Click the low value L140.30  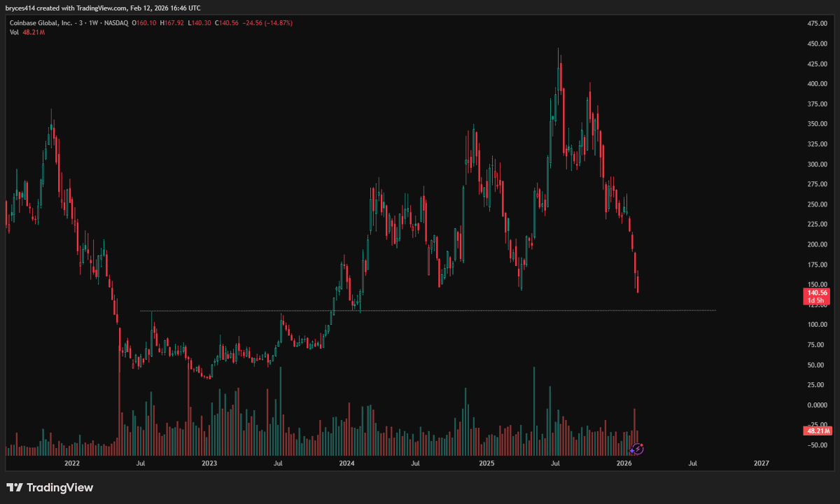199,23
